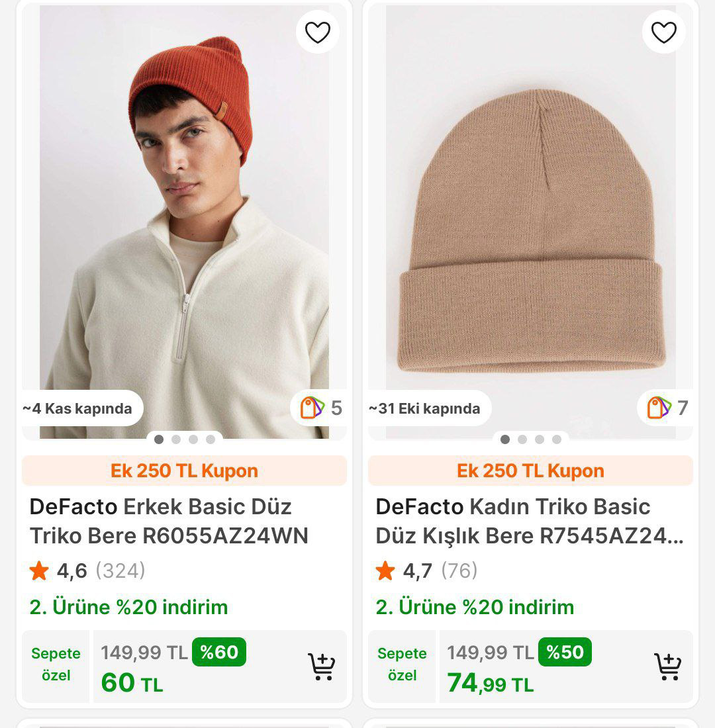Image resolution: width=715 pixels, height=728 pixels.
Task: View the 324 reviews count
Action: point(120,570)
